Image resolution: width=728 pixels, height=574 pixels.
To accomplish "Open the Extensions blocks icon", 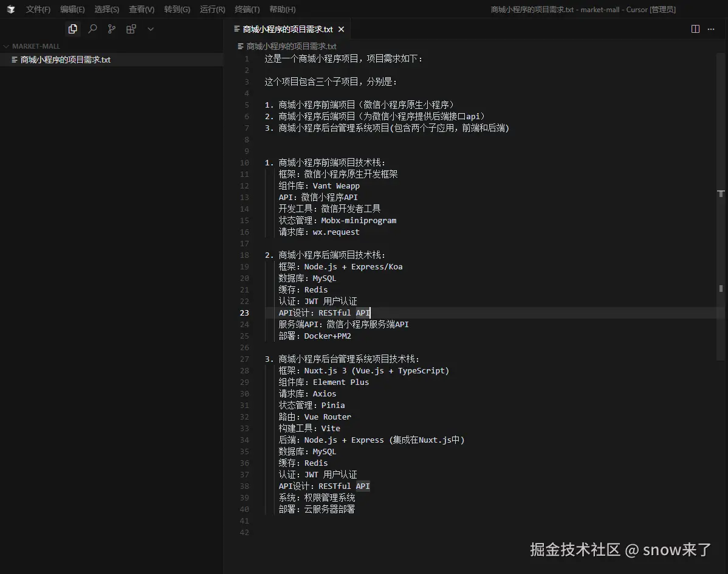I will tap(131, 29).
